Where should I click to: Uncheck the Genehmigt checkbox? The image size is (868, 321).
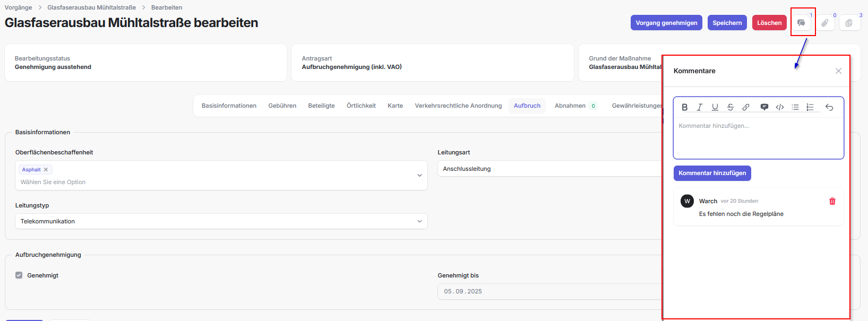[19, 275]
